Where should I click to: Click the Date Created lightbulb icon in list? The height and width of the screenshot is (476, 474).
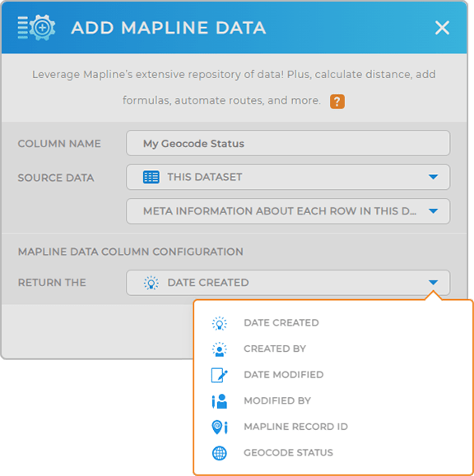[x=220, y=323]
